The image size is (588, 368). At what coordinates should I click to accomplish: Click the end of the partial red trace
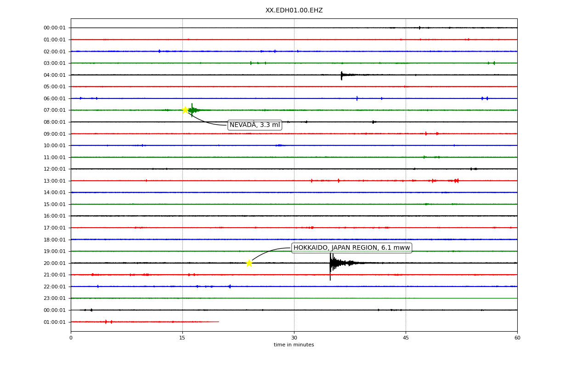tap(218, 322)
